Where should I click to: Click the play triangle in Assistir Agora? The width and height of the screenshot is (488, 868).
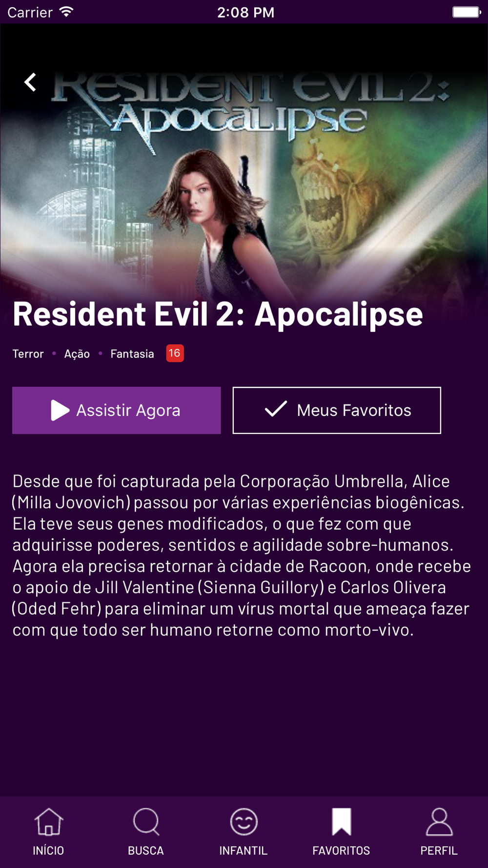(60, 410)
